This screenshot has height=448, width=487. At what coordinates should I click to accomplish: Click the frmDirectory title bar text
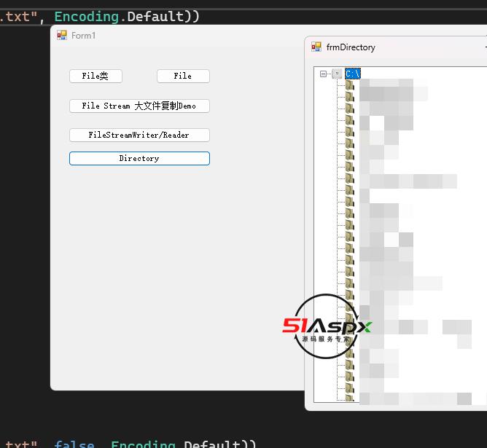tap(351, 47)
